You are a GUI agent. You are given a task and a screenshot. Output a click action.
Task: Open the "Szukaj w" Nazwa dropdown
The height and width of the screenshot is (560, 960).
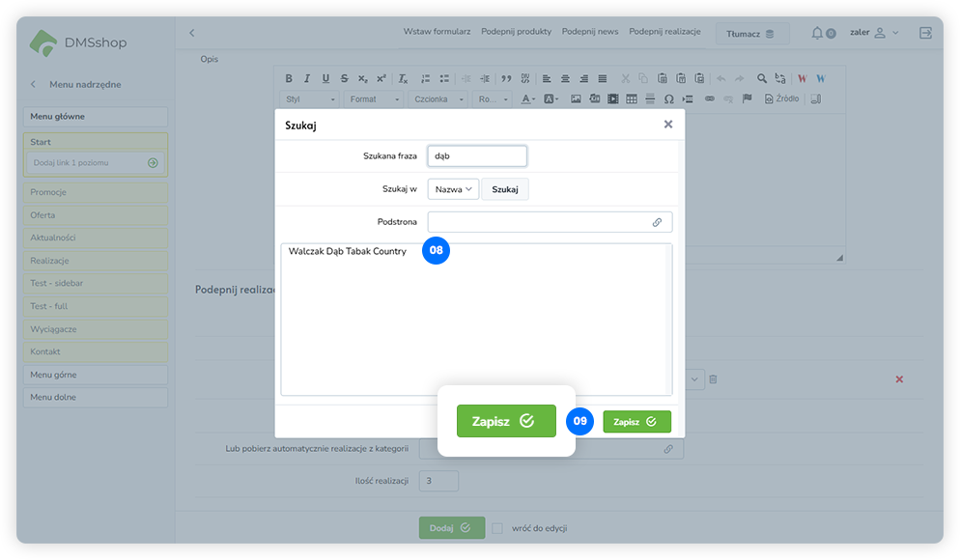(454, 189)
